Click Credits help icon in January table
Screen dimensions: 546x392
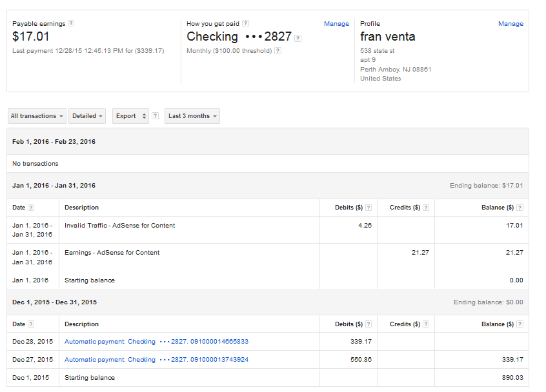pos(426,208)
